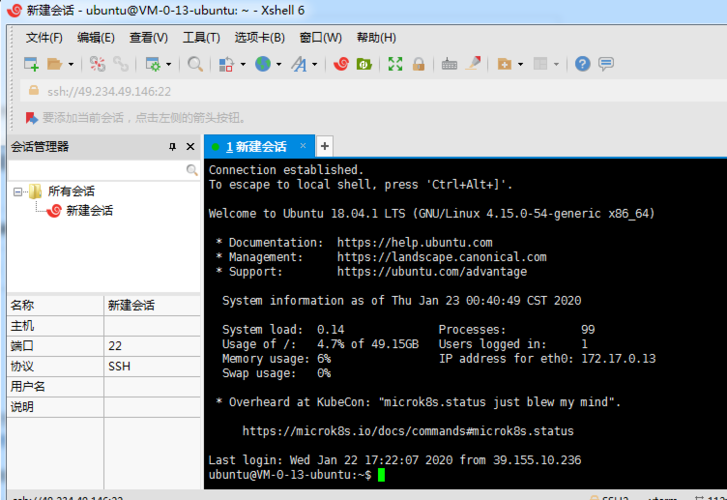Expand the layout arrangement dropdown arrow
Screen dimensions: 727x500
556,64
